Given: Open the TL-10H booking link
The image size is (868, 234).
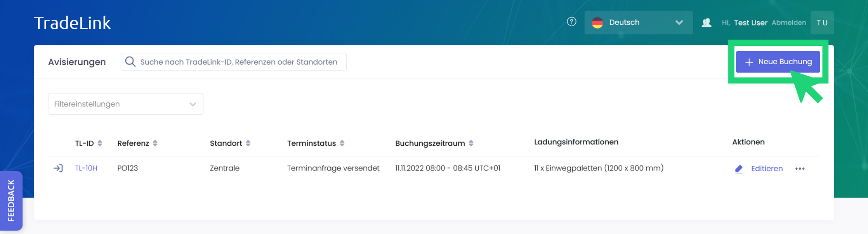Looking at the screenshot, I should pos(86,168).
